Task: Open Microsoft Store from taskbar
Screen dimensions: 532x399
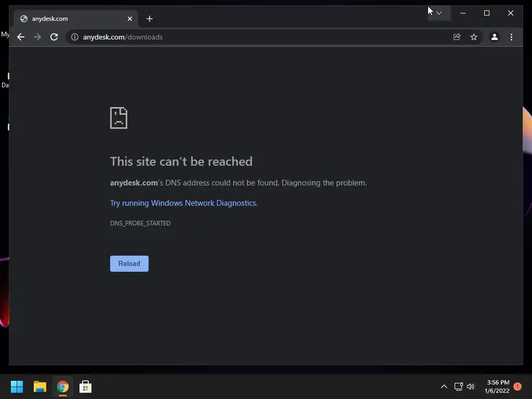Action: click(86, 387)
